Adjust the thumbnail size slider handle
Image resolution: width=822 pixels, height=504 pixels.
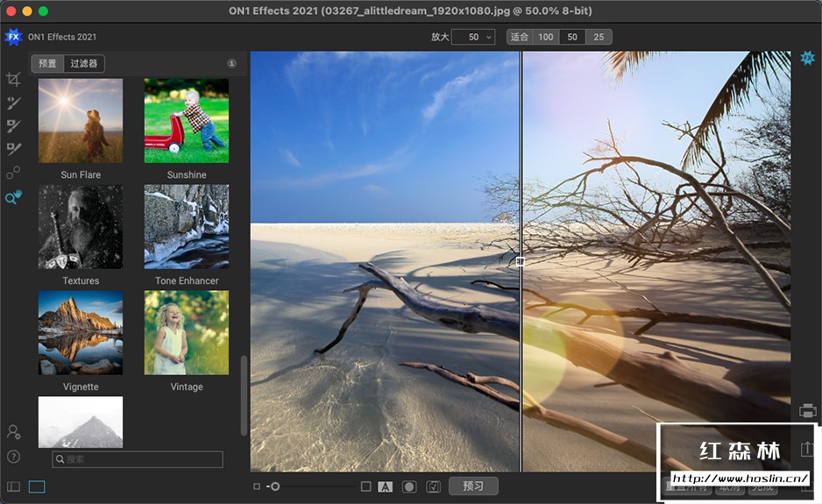click(x=274, y=486)
